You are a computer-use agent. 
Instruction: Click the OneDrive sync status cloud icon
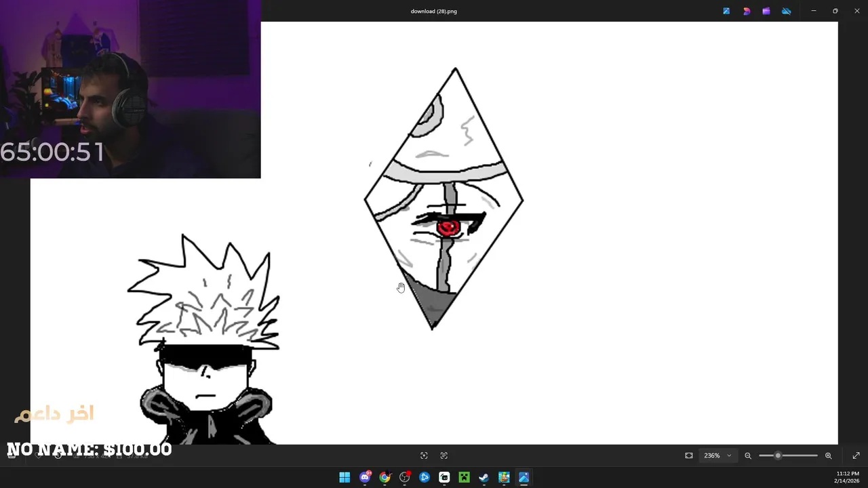(x=787, y=11)
